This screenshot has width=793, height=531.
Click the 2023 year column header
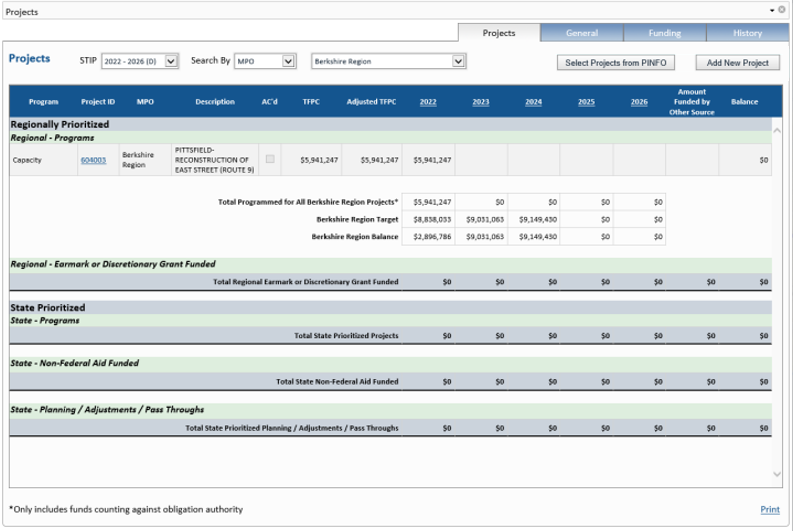pos(481,102)
